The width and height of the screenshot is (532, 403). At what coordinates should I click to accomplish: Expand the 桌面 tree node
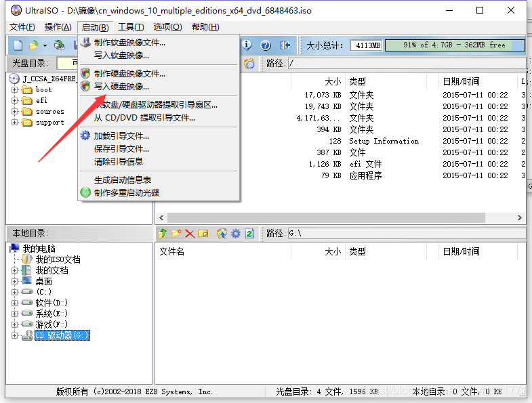(x=14, y=281)
